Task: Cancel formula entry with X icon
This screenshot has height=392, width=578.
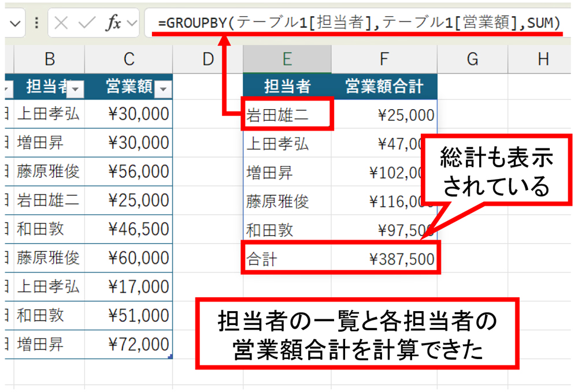Action: pyautogui.click(x=61, y=23)
